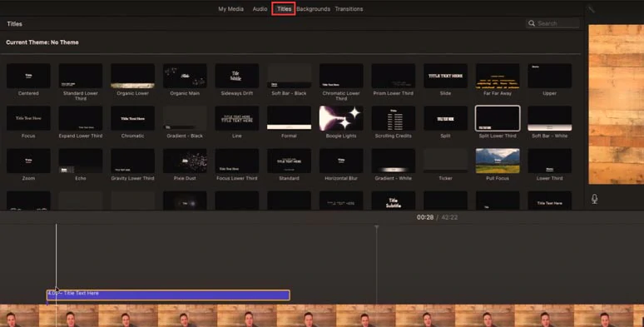The image size is (644, 327).
Task: Select the Soft Bar - White title
Action: pyautogui.click(x=549, y=118)
